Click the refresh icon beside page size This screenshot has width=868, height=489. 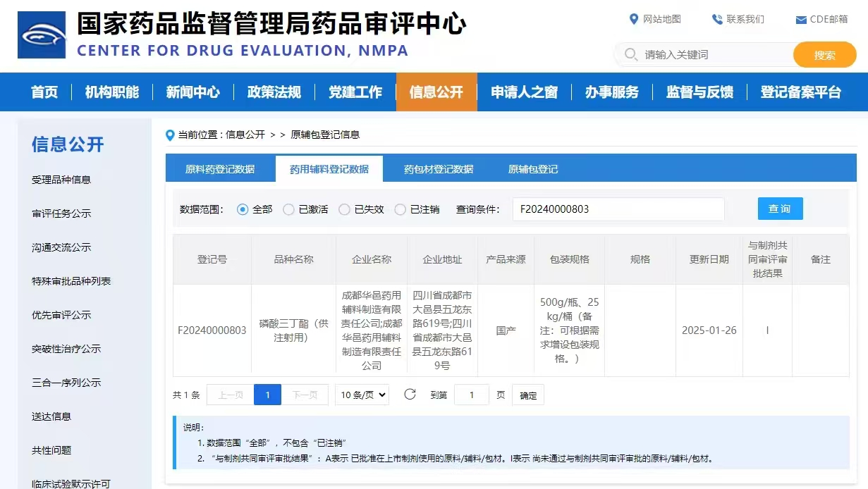pyautogui.click(x=410, y=395)
